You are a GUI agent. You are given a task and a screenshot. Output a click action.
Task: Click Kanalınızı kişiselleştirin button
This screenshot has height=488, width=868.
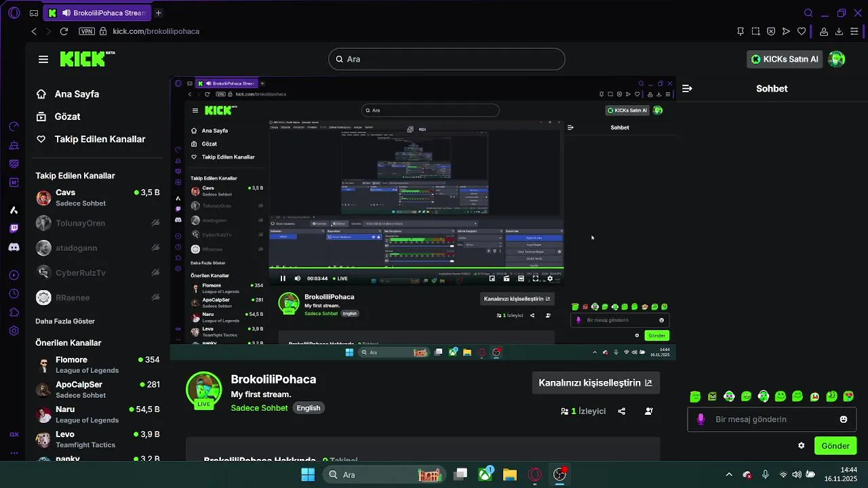[x=595, y=383]
